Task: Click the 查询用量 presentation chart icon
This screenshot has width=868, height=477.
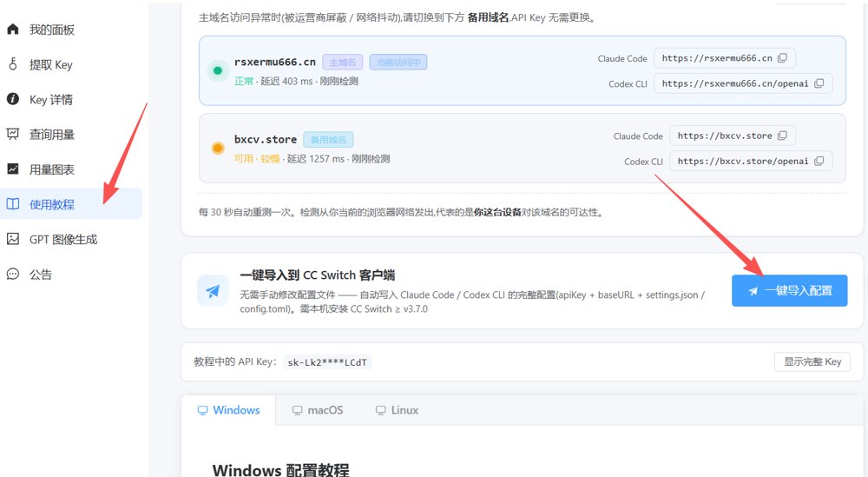Action: point(13,134)
